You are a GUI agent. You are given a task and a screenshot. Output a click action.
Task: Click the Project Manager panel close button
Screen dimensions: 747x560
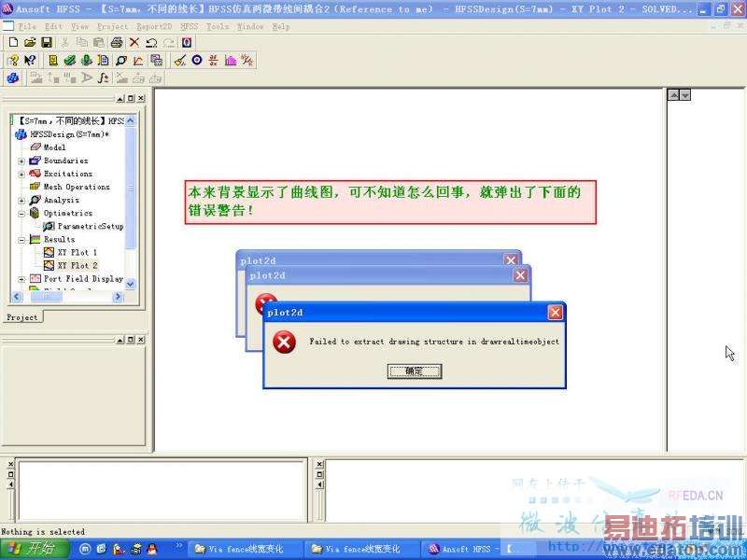click(141, 99)
